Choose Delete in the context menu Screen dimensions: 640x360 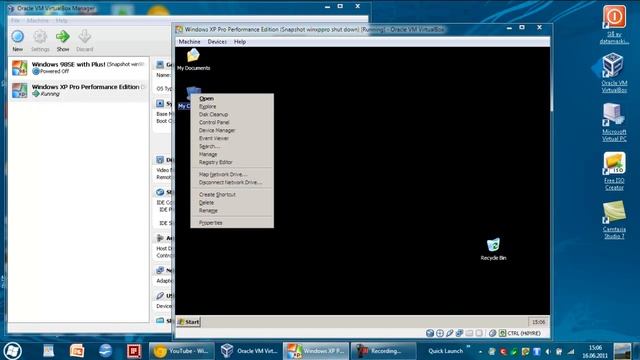(232, 202)
